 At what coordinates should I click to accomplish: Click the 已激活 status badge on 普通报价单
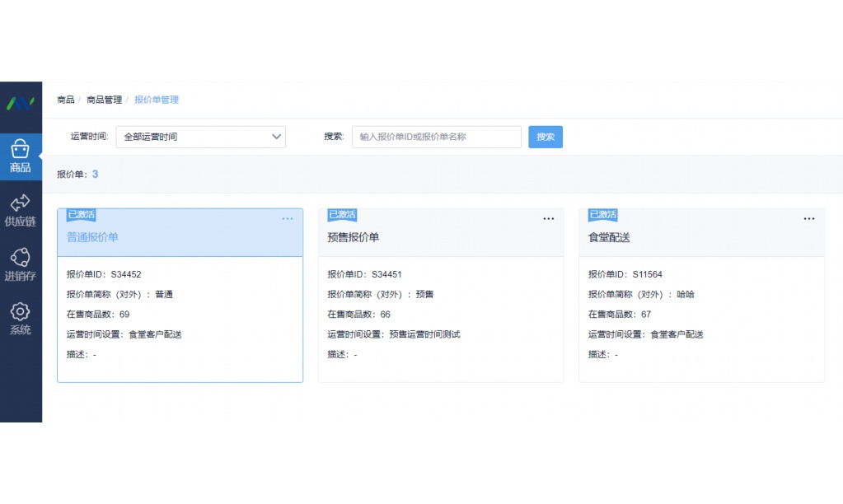(x=81, y=214)
